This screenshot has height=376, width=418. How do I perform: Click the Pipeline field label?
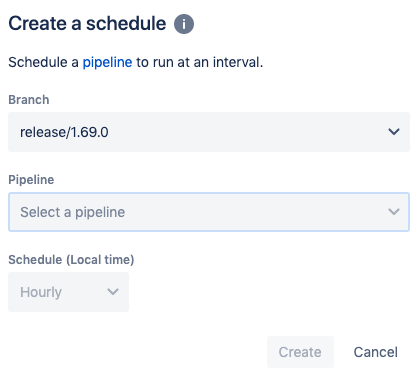(31, 180)
